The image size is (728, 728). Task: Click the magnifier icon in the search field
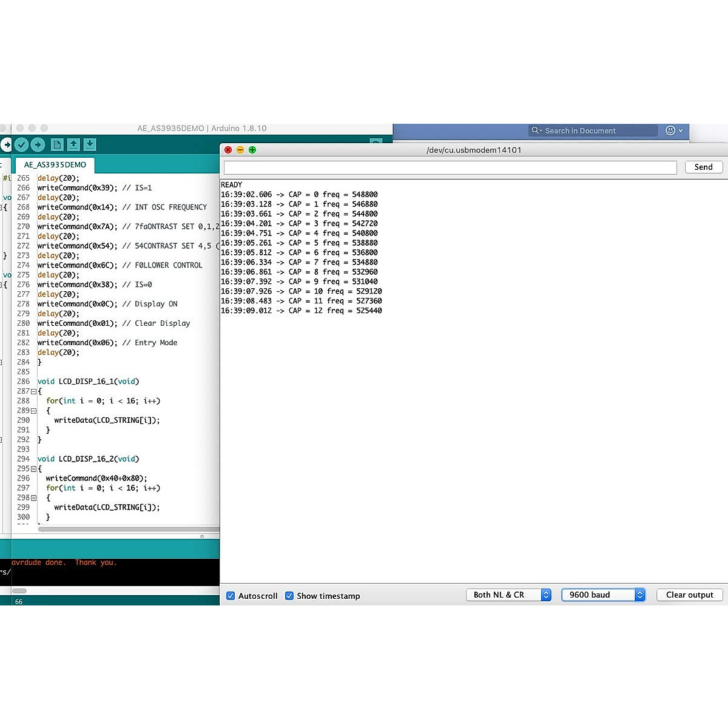point(535,130)
